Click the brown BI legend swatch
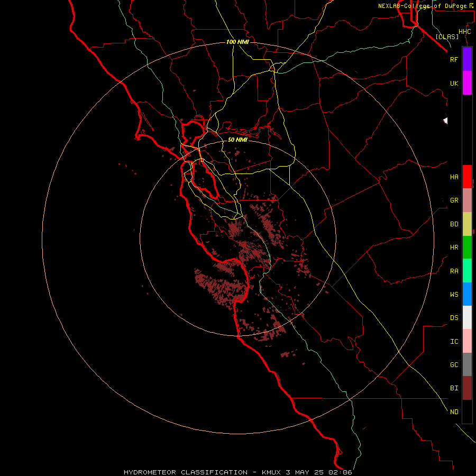The image size is (476, 476). (467, 388)
